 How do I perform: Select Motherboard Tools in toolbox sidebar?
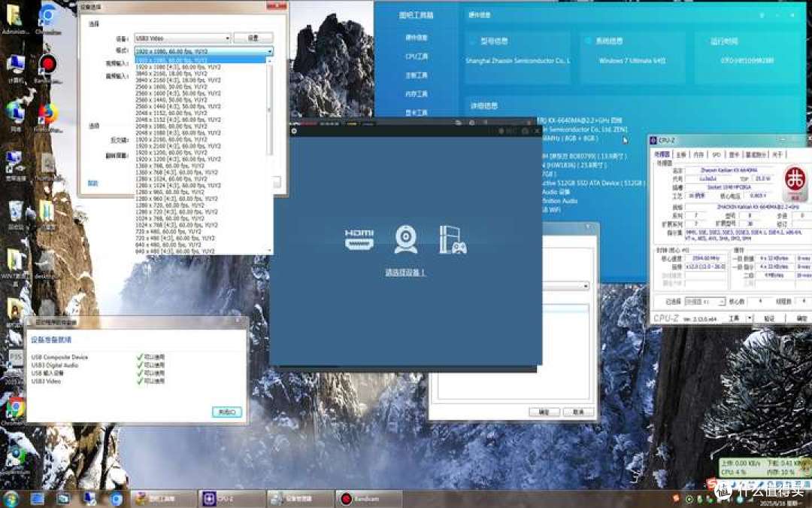(x=417, y=75)
